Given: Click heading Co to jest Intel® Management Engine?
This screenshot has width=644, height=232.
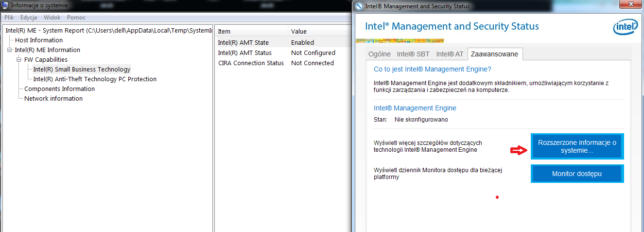Looking at the screenshot, I should pyautogui.click(x=433, y=70).
